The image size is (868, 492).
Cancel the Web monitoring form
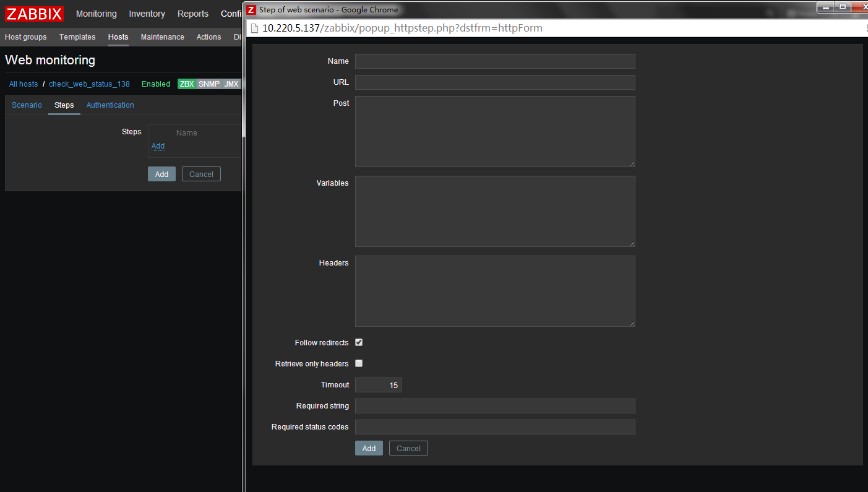tap(201, 174)
